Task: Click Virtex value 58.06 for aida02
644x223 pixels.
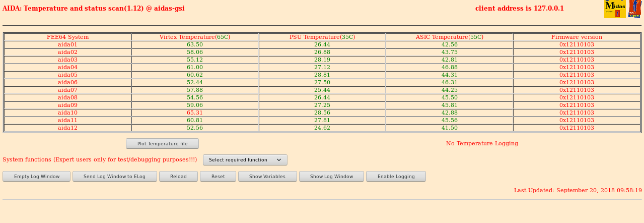Action: click(195, 52)
